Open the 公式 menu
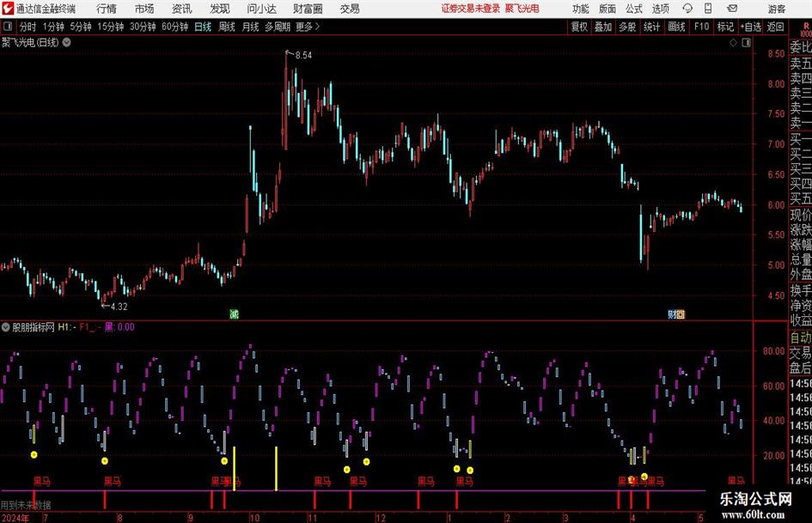This screenshot has height=523, width=812. coord(633,9)
